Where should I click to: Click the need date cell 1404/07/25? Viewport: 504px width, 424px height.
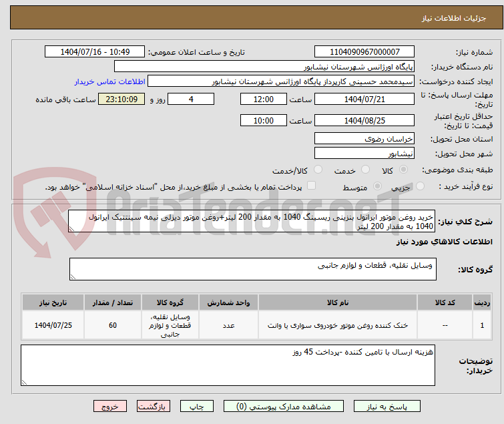pyautogui.click(x=53, y=325)
